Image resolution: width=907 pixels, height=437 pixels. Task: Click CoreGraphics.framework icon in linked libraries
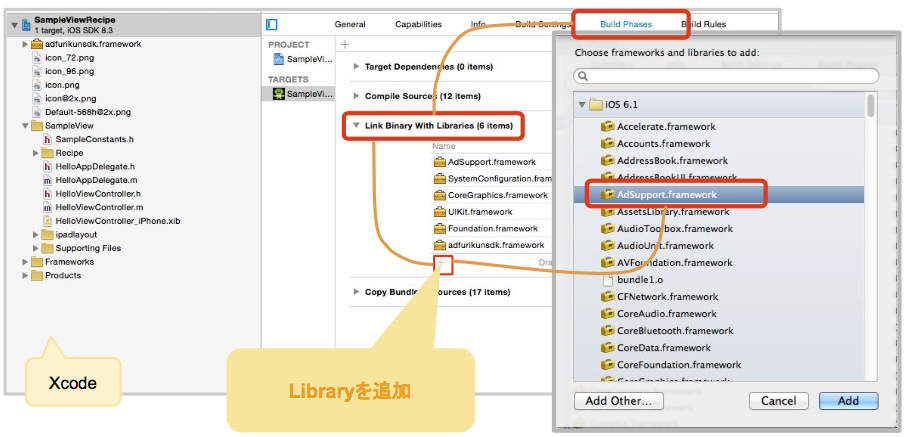[x=440, y=195]
